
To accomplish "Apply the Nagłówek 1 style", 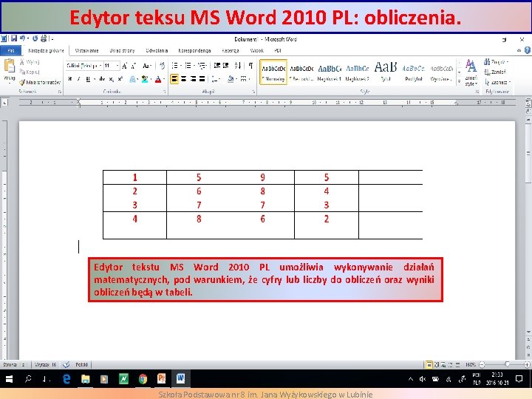I will pyautogui.click(x=329, y=72).
